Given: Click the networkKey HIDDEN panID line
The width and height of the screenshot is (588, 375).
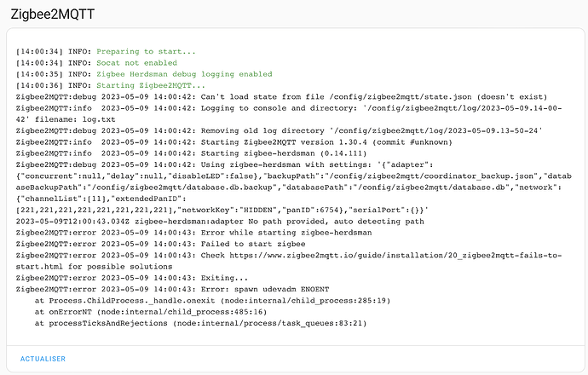Looking at the screenshot, I should (222, 210).
